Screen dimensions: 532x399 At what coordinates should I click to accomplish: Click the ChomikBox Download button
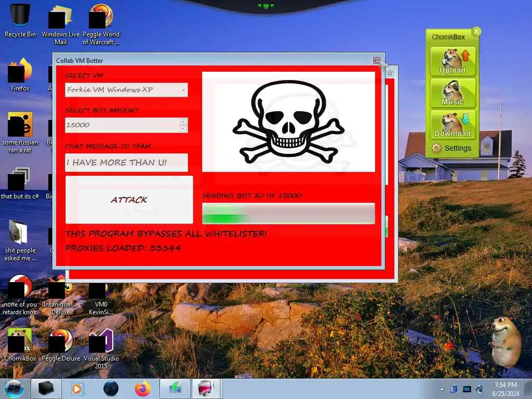point(453,125)
